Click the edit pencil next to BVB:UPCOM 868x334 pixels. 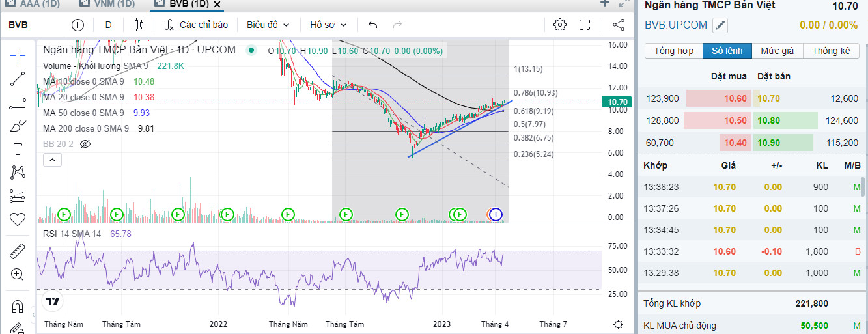tap(720, 25)
